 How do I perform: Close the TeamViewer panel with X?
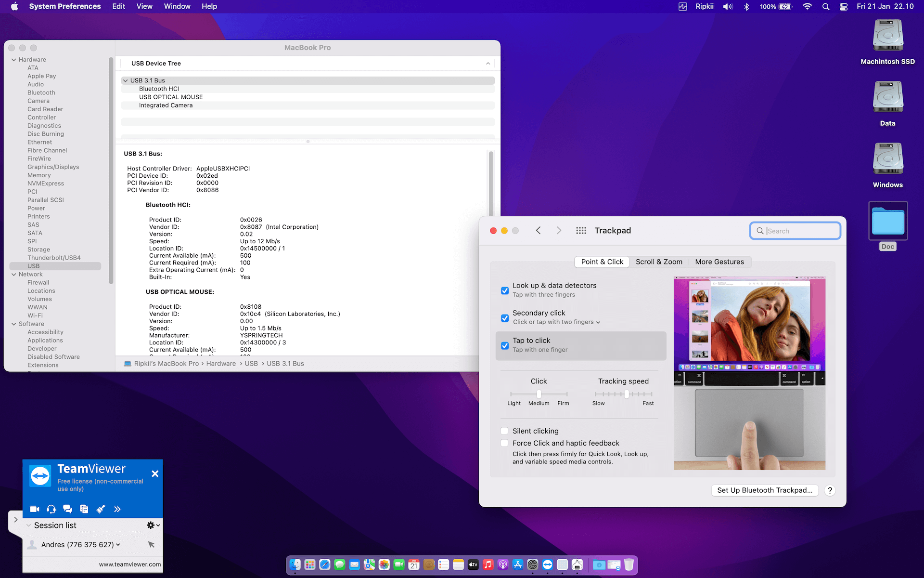pyautogui.click(x=155, y=474)
